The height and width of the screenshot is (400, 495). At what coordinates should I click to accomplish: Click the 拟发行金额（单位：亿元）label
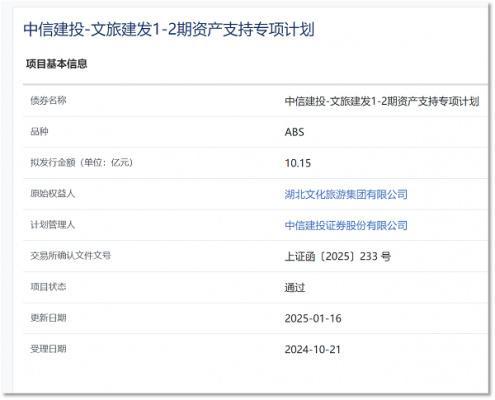click(82, 162)
